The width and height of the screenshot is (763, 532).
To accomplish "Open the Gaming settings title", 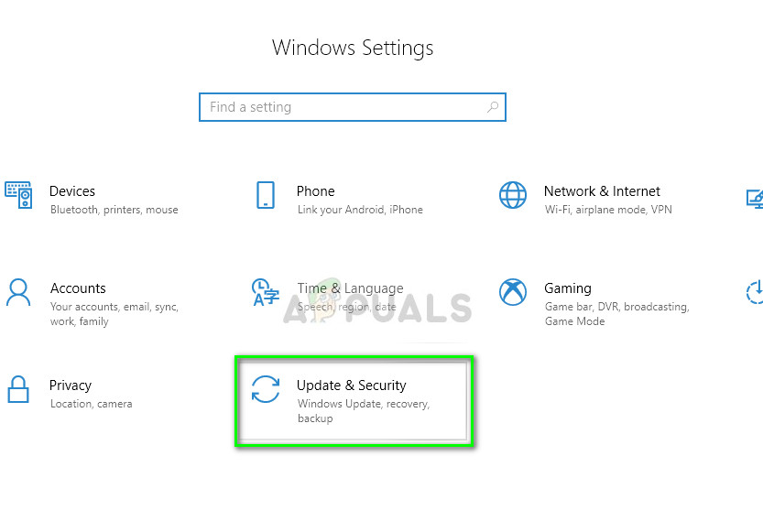I will [568, 288].
